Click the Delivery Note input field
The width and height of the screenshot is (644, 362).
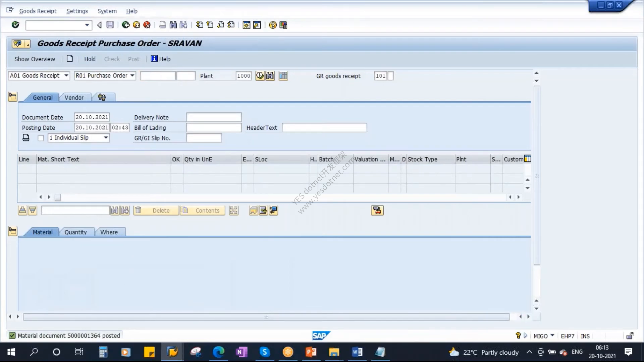(214, 117)
